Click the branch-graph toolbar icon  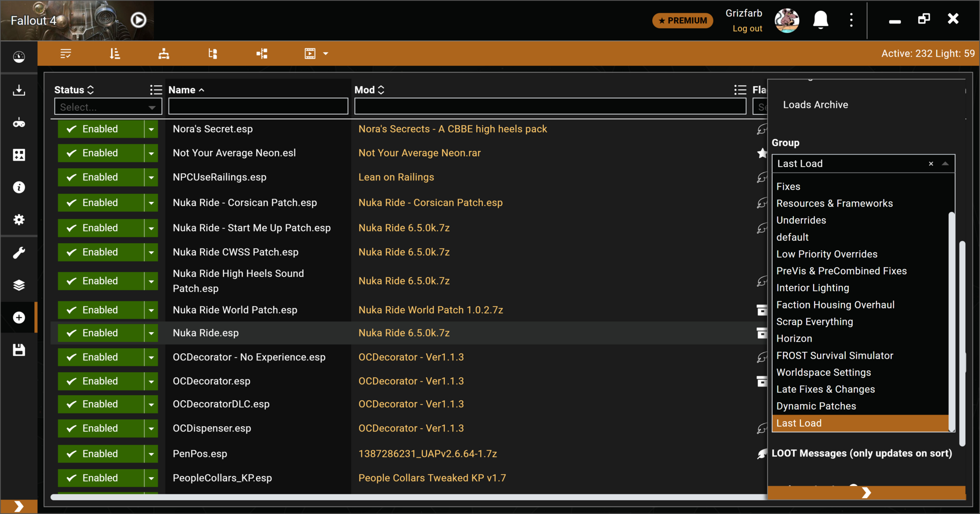[262, 54]
